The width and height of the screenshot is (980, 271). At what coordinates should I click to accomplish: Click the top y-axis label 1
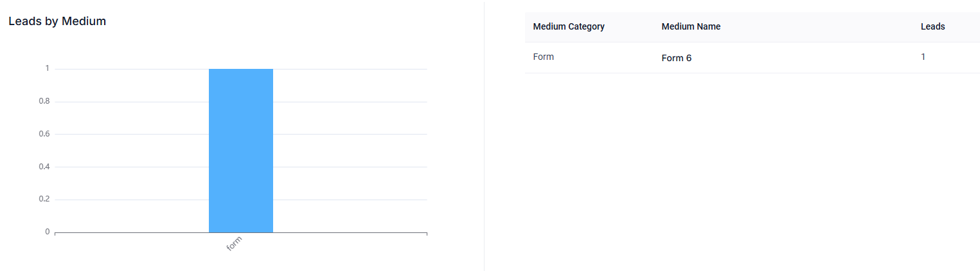pos(47,68)
